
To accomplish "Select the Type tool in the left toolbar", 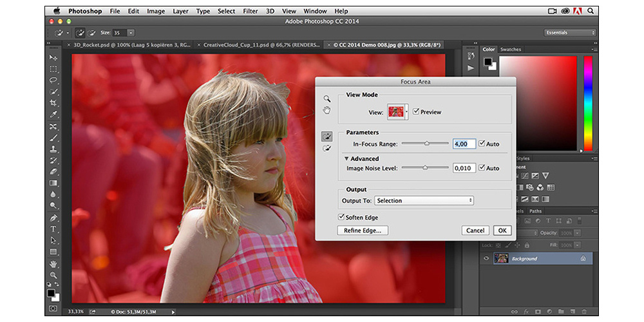I will 53,229.
